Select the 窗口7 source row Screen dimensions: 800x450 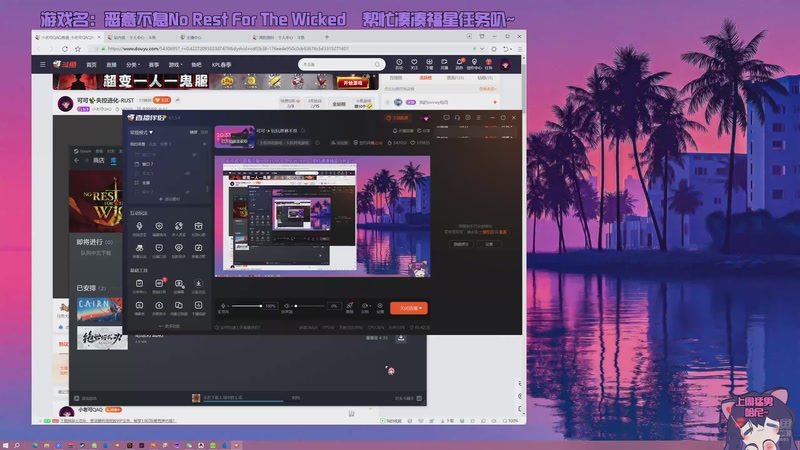tap(167, 164)
